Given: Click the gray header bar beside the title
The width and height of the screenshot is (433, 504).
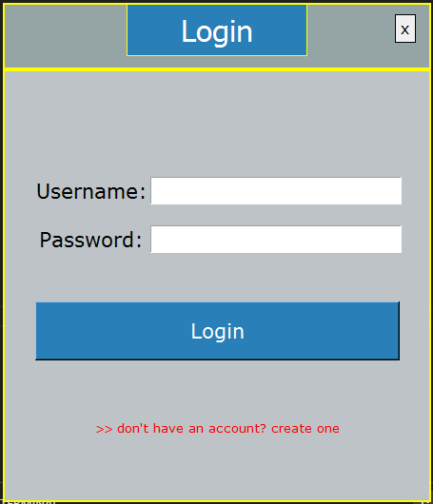Looking at the screenshot, I should (350, 35).
